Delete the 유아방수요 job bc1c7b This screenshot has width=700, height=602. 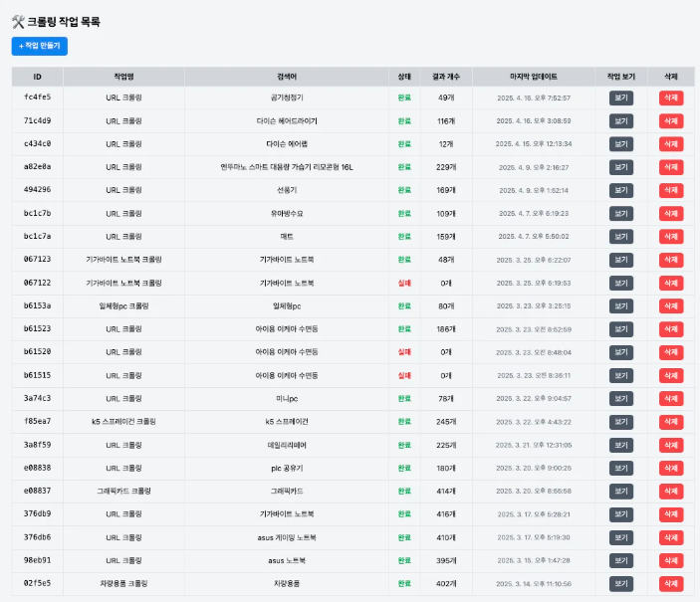click(670, 213)
